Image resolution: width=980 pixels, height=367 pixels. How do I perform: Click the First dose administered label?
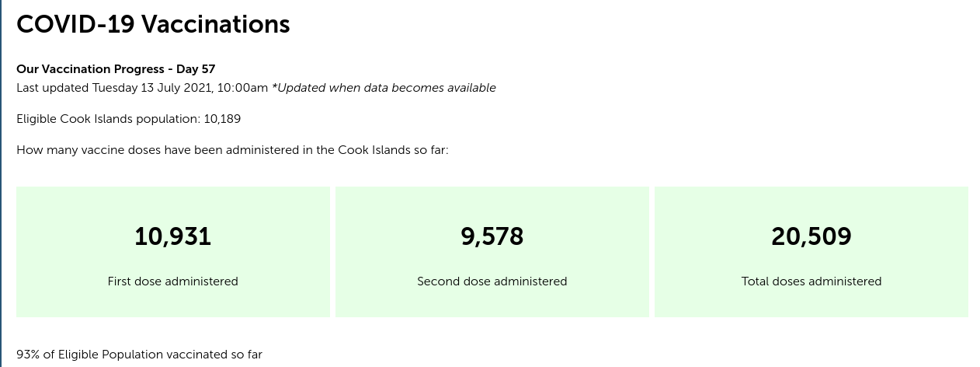(x=173, y=281)
